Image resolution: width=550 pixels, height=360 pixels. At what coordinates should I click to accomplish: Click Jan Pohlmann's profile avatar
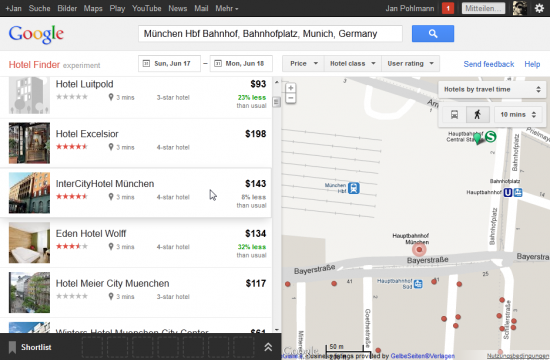[x=519, y=8]
